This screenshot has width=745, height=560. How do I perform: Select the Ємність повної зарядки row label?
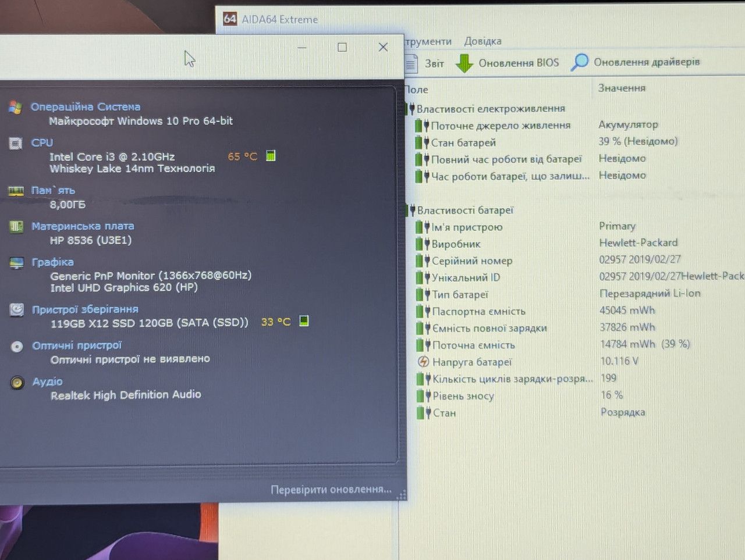pos(489,328)
